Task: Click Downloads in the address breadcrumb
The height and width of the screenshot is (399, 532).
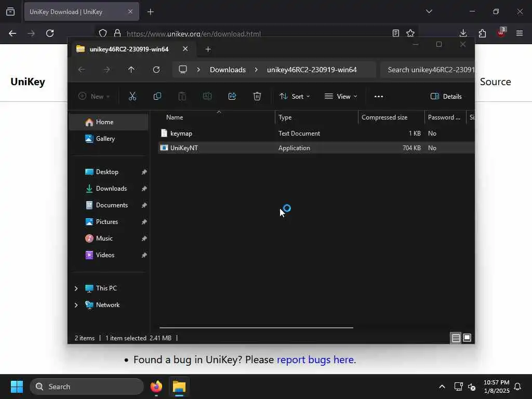Action: point(228,70)
